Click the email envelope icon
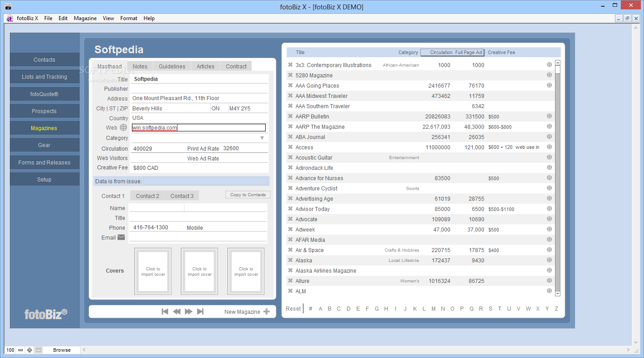This screenshot has width=644, height=358. (121, 237)
